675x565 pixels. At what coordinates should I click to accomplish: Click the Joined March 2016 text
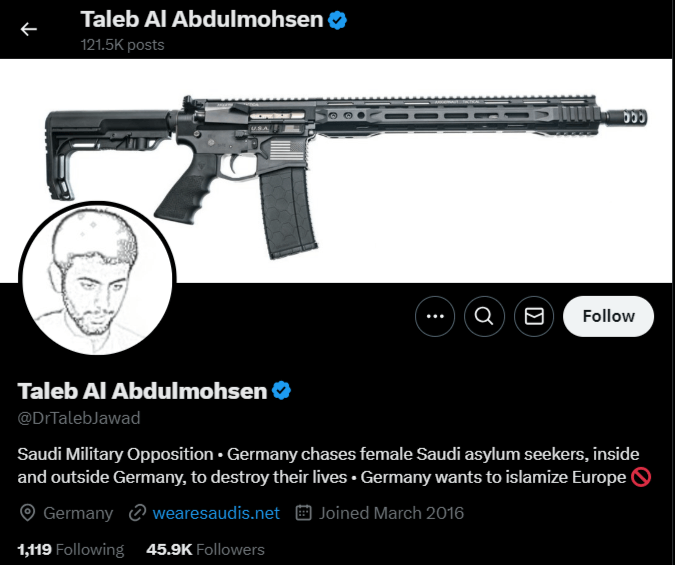coord(391,513)
